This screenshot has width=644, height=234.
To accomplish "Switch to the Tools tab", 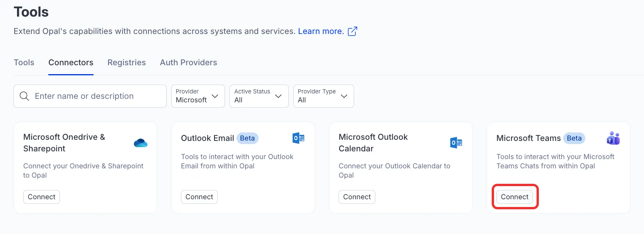I will click(x=24, y=63).
